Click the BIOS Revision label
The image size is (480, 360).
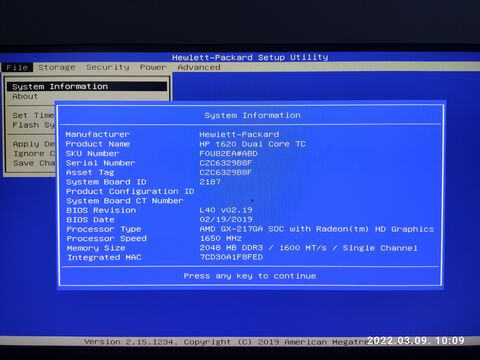point(101,210)
